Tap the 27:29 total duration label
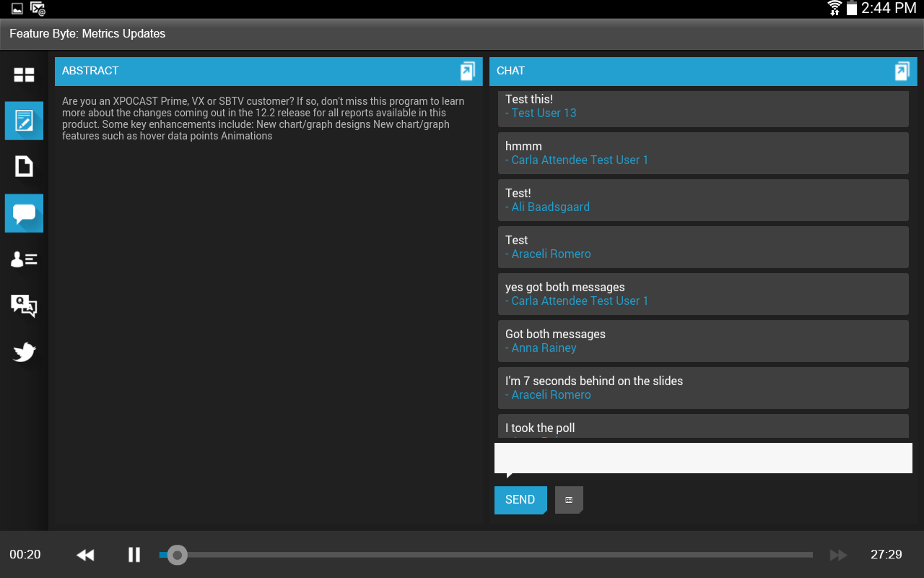Screen dimensions: 924x578 (886, 555)
